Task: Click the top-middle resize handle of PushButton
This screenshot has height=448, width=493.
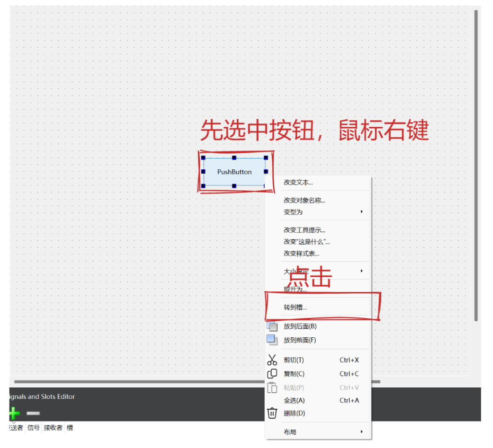Action: click(234, 158)
